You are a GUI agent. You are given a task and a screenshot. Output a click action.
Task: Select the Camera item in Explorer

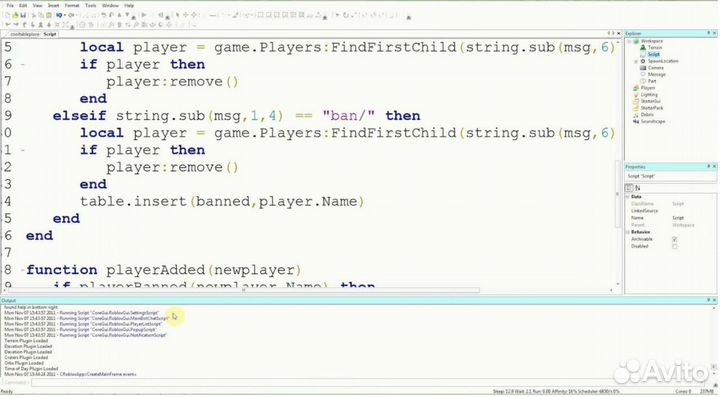[x=656, y=68]
